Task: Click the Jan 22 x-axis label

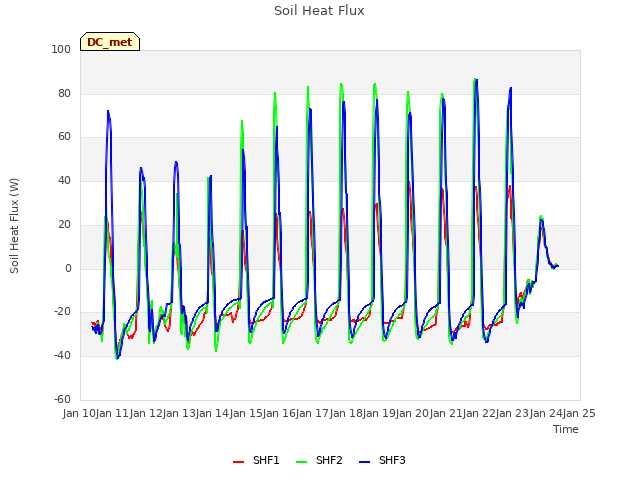Action: (479, 413)
